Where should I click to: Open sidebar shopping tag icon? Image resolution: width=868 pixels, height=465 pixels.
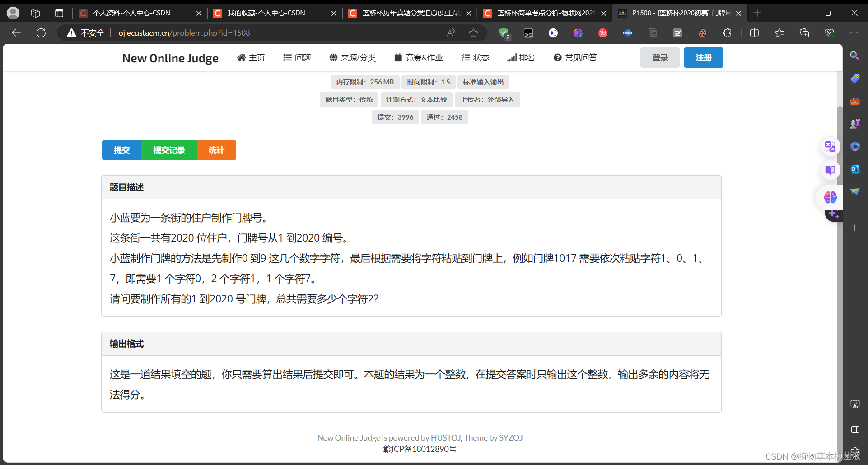(854, 79)
